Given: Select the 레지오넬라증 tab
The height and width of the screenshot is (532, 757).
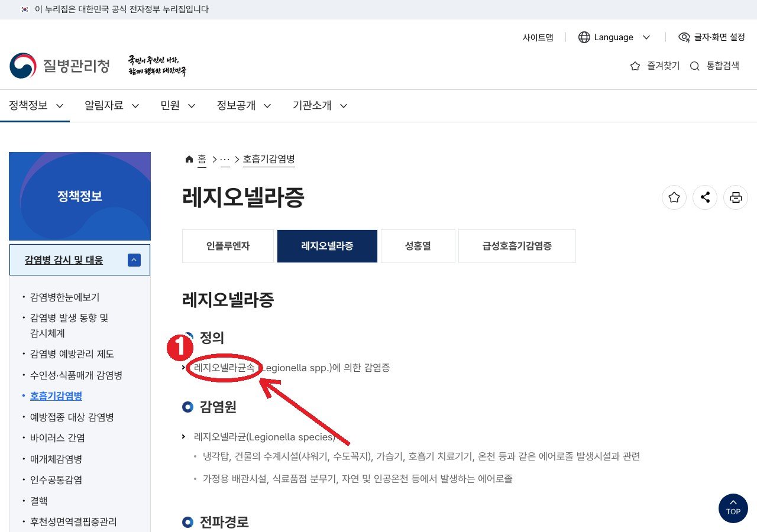Looking at the screenshot, I should point(327,246).
